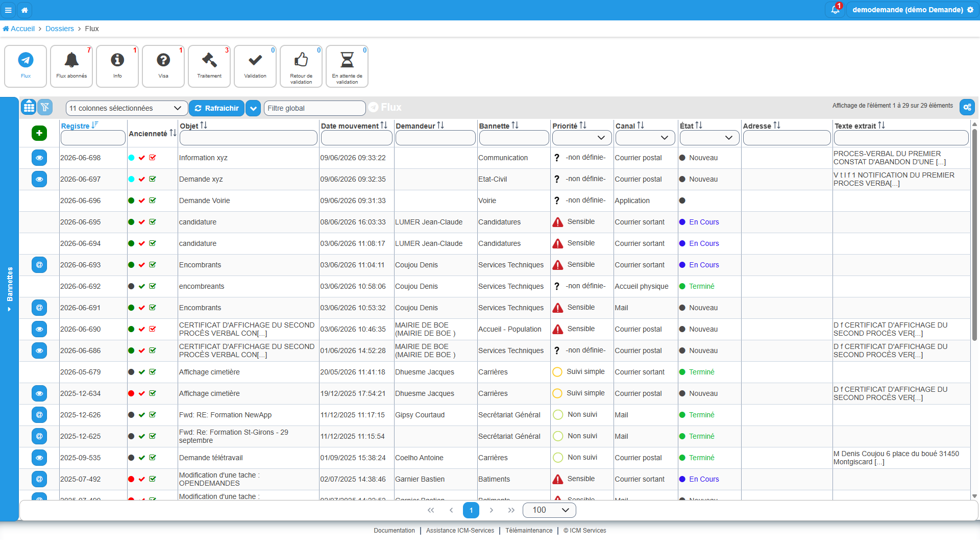Open the 11 colonnes sélectionnées dropdown
Viewport: 980px width, 551px height.
tap(126, 108)
